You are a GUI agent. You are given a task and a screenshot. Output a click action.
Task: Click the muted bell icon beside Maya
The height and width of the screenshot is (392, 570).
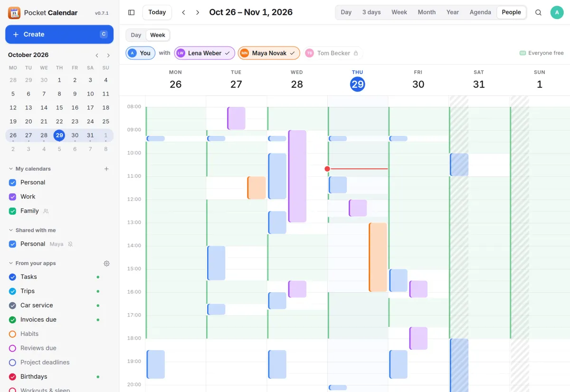[70, 244]
